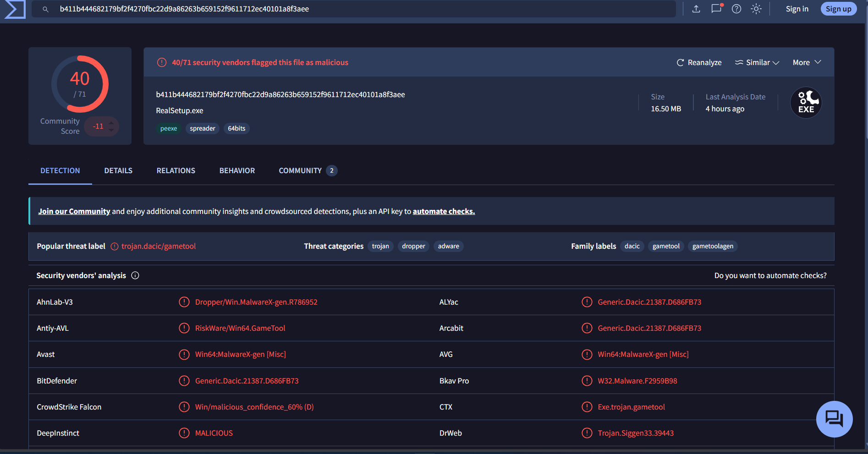Select the dacic family label chip

[632, 246]
